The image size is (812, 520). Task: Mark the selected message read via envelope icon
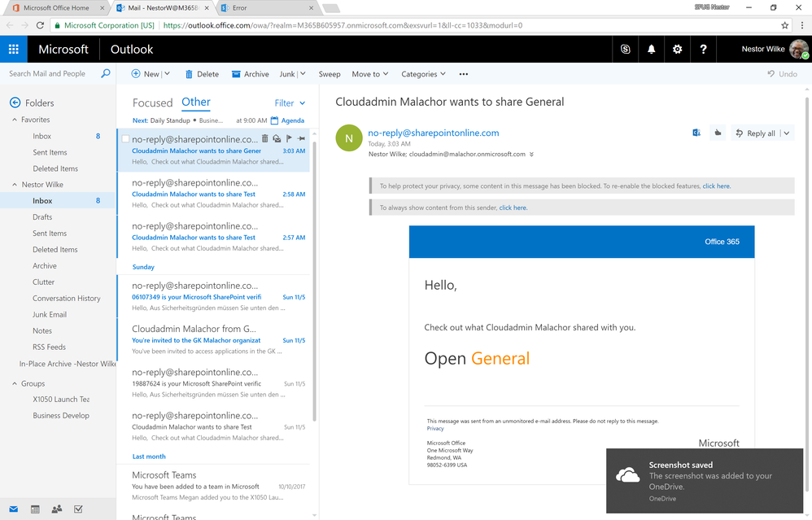pyautogui.click(x=277, y=138)
